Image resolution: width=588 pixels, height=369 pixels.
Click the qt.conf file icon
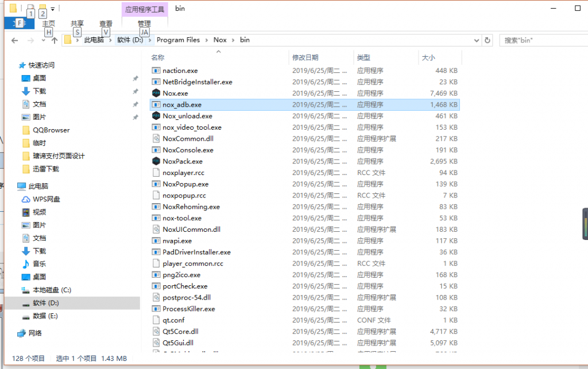[156, 320]
